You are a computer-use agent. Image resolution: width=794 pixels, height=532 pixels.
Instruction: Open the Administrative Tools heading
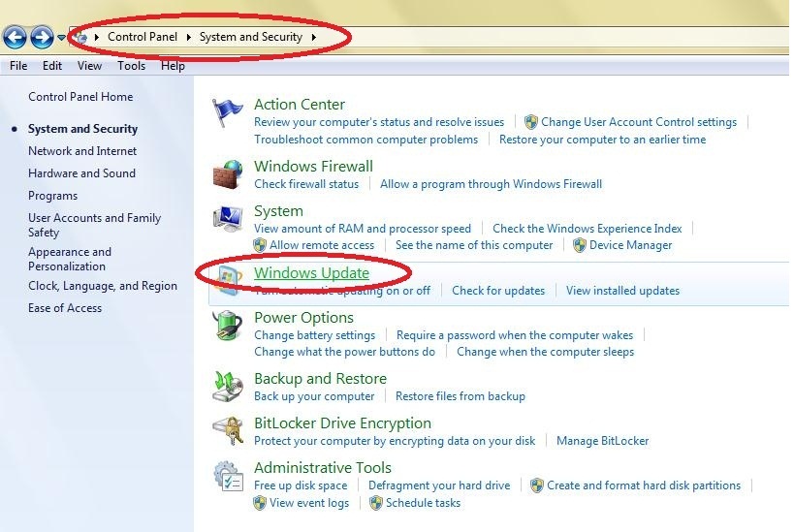tap(323, 468)
